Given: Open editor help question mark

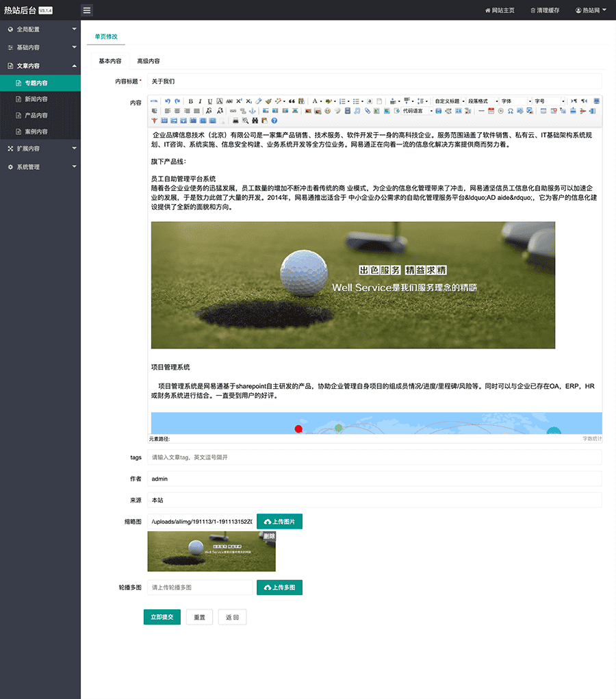Looking at the screenshot, I should coord(274,120).
